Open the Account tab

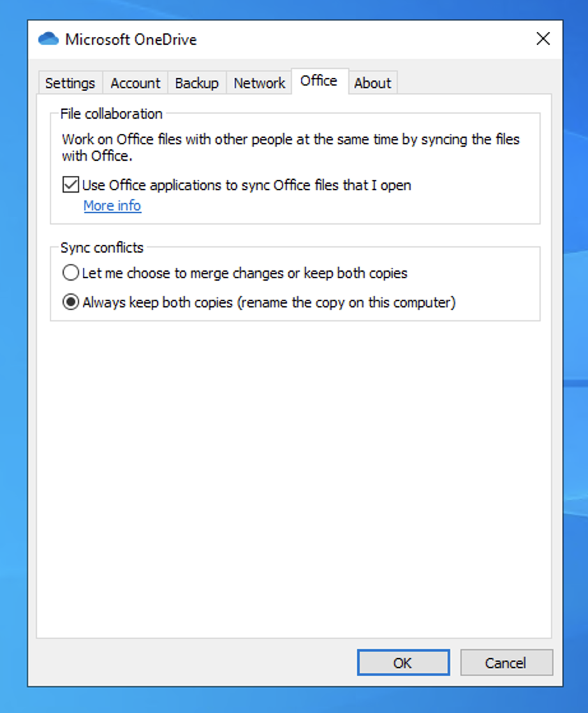coord(135,83)
